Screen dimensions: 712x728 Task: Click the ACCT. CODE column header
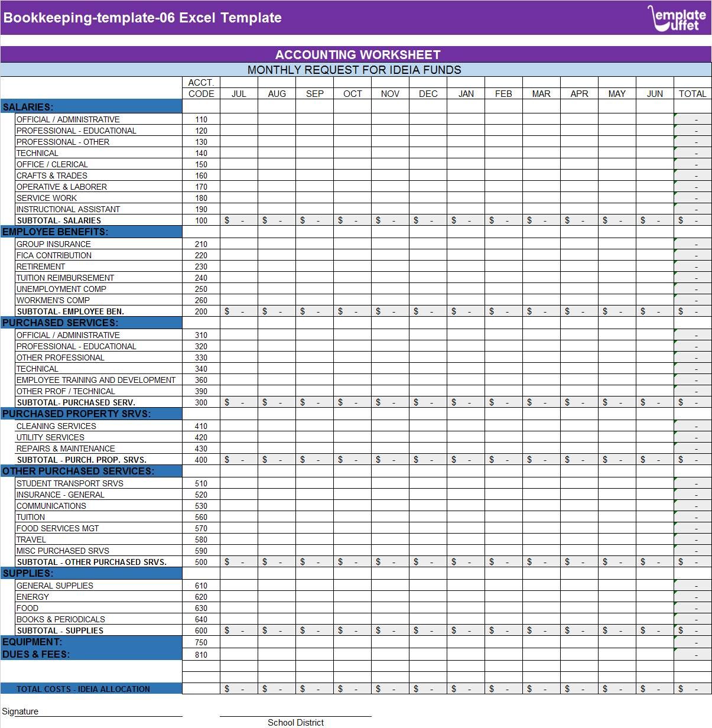tap(201, 89)
